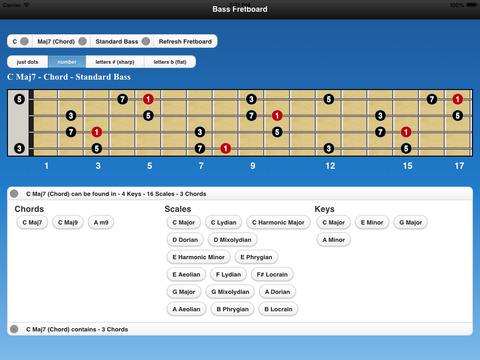The width and height of the screenshot is (480, 360).
Task: Open the C Lydian scale
Action: 224,222
